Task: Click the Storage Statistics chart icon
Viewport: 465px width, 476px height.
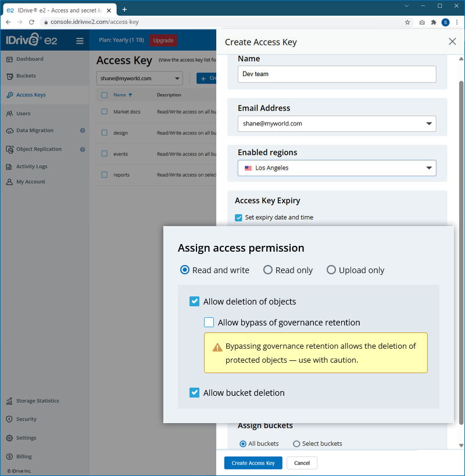Action: 9,401
